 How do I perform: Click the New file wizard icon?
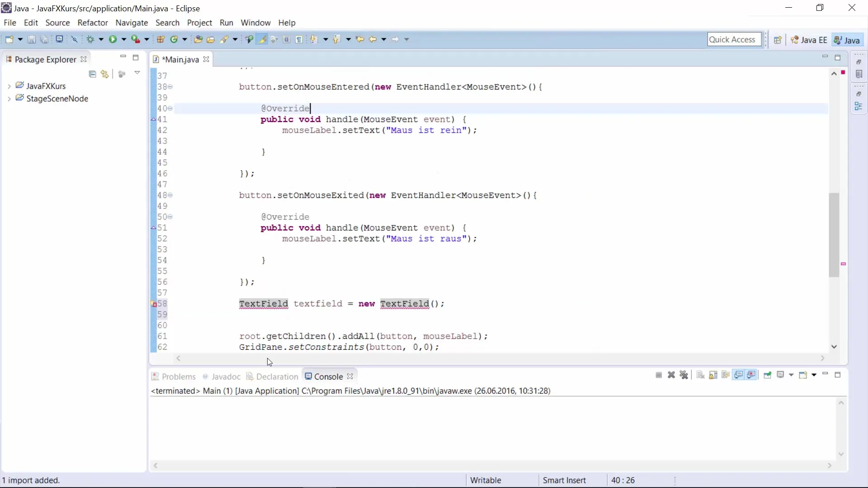coord(9,39)
